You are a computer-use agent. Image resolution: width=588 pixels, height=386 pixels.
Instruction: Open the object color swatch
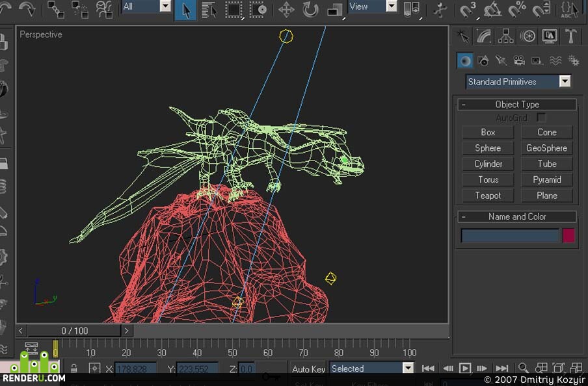tap(568, 236)
